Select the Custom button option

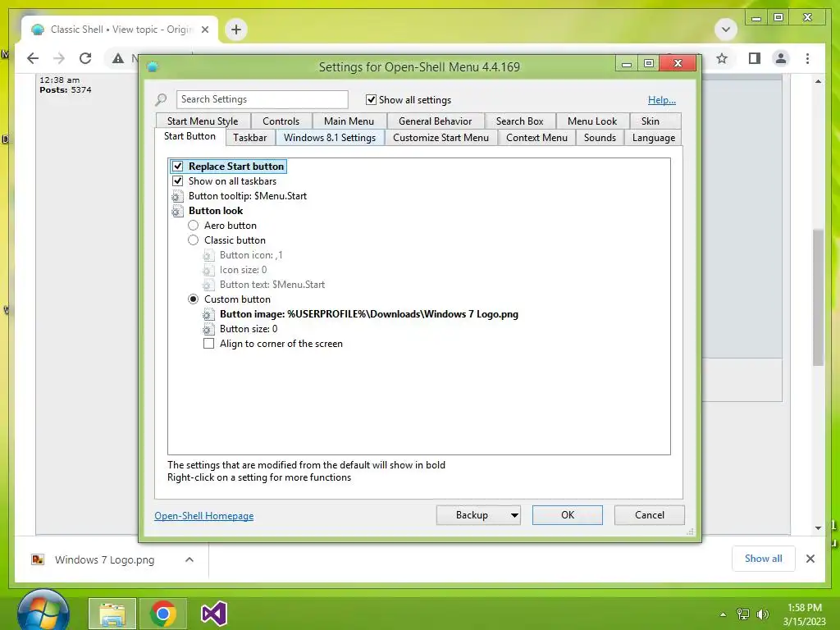point(193,299)
